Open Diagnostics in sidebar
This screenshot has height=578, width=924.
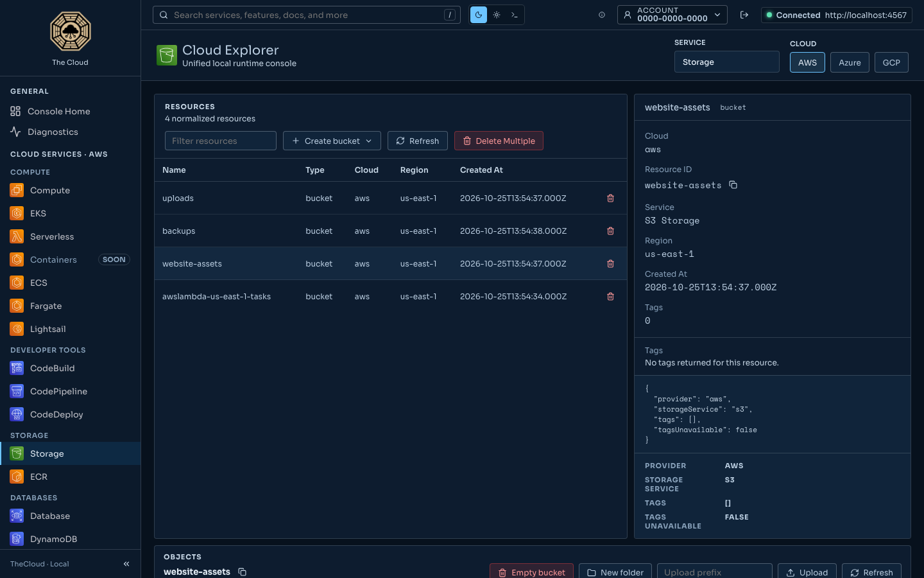pyautogui.click(x=71, y=132)
